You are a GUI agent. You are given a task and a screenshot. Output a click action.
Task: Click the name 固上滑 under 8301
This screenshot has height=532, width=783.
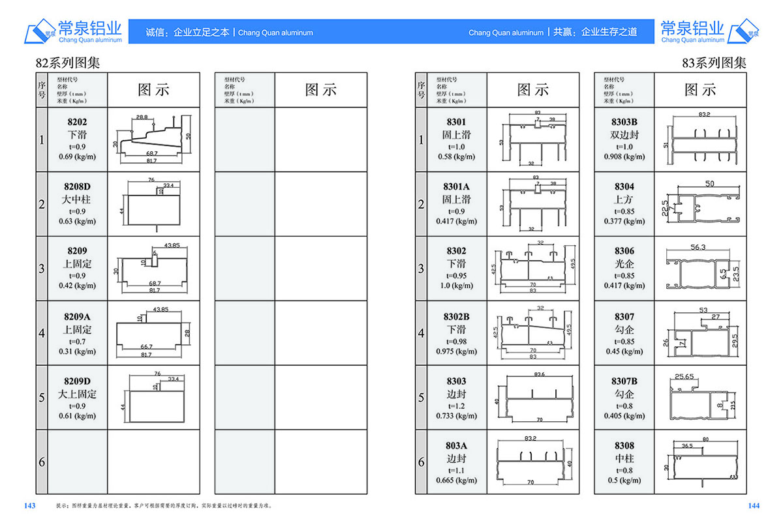pyautogui.click(x=457, y=135)
